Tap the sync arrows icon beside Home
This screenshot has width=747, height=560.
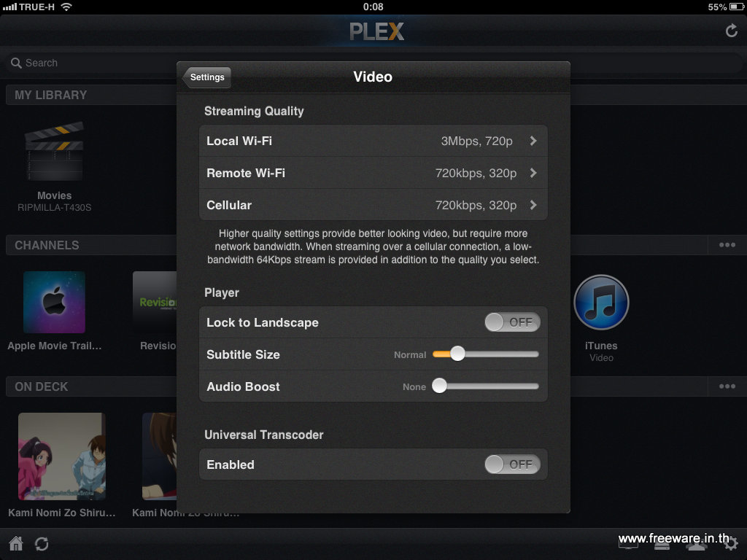(x=42, y=543)
